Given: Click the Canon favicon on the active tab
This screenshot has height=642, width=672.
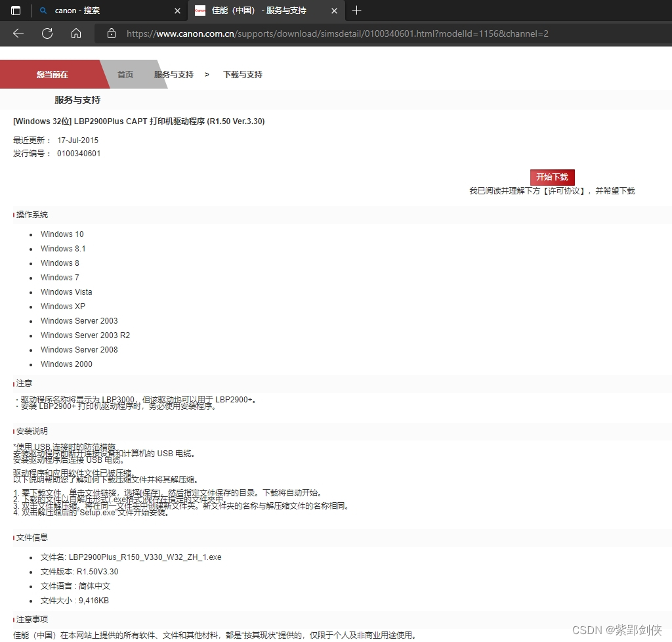Looking at the screenshot, I should pyautogui.click(x=199, y=11).
